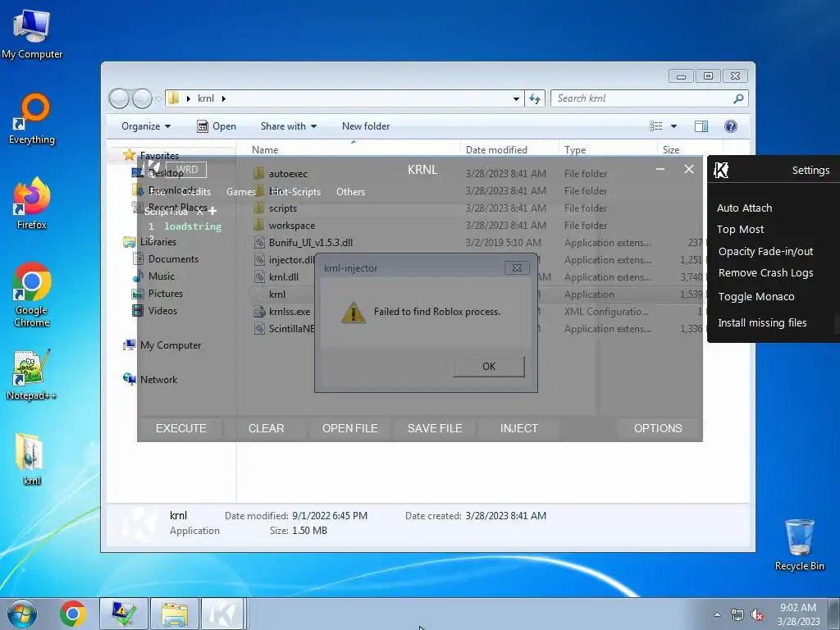The height and width of the screenshot is (630, 840).
Task: Click SAVE FILE in KRNL
Action: pos(435,428)
